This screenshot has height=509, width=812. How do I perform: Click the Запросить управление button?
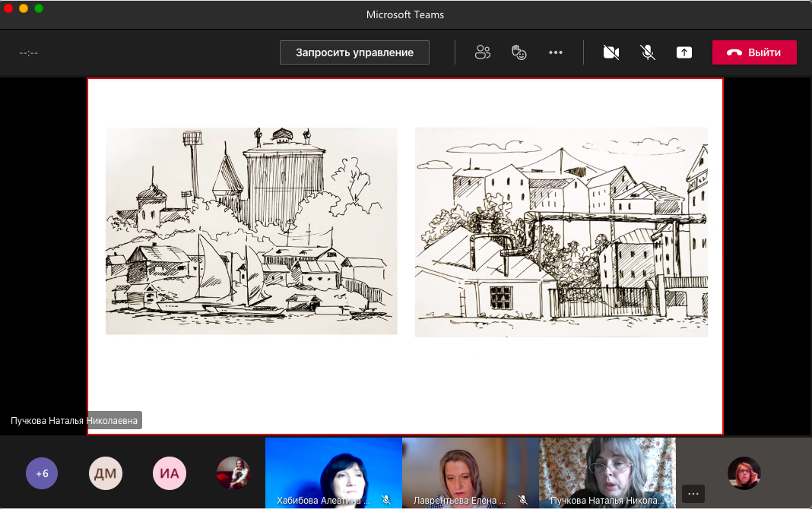(x=354, y=52)
